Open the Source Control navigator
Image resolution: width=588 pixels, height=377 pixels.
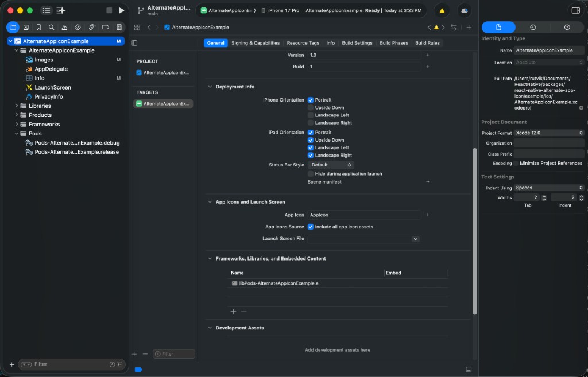(26, 27)
